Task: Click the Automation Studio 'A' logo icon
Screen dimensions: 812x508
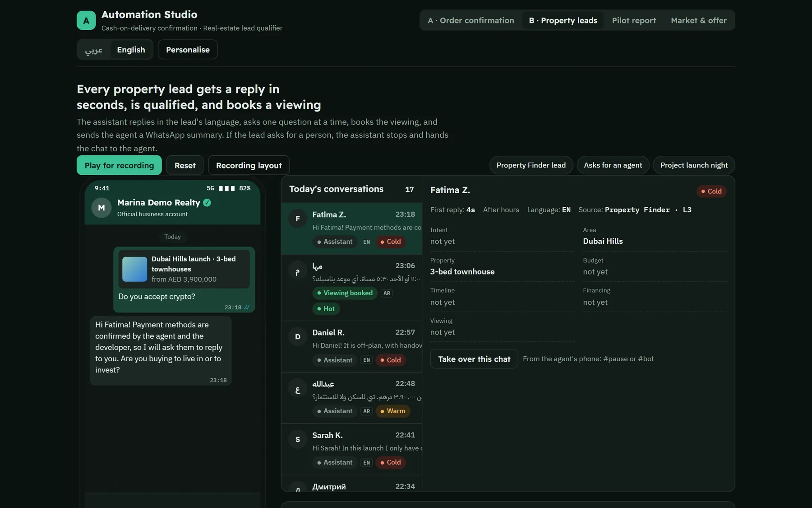Action: [86, 20]
